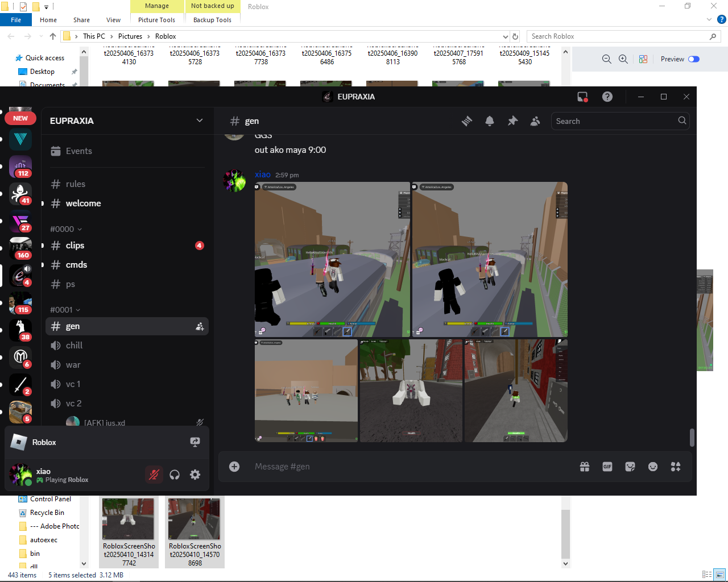Viewport: 728px width, 582px height.
Task: Open the gift icon in message bar
Action: (x=585, y=467)
